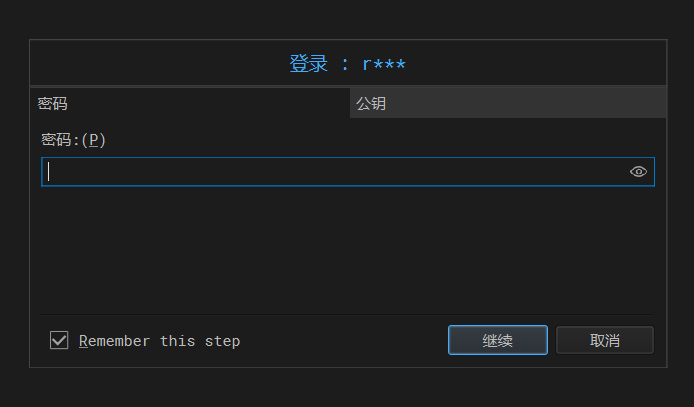
Task: Reveal the password with the eye icon
Action: [638, 172]
